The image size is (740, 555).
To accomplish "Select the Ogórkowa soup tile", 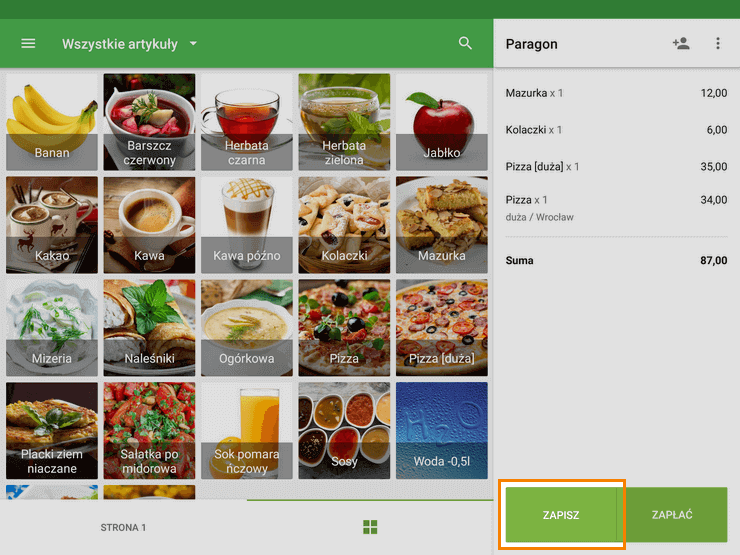I will coord(247,328).
